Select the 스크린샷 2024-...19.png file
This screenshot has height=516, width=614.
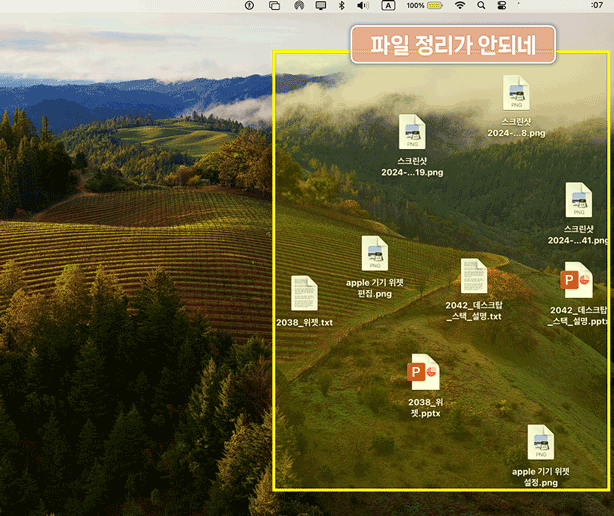pyautogui.click(x=412, y=132)
